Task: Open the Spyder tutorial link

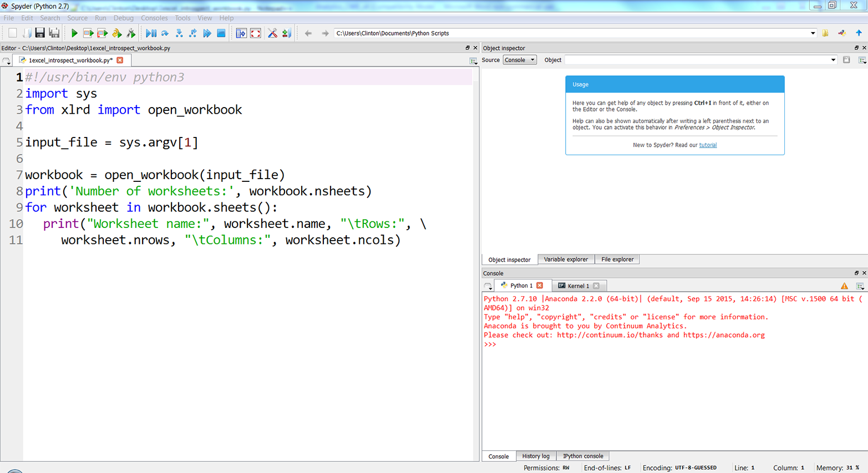Action: [708, 145]
